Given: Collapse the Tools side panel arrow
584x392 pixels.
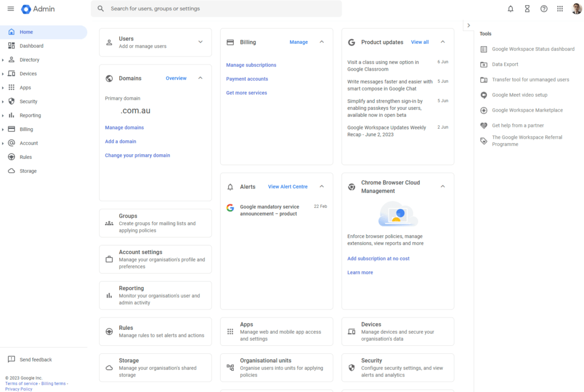Looking at the screenshot, I should click(x=469, y=25).
